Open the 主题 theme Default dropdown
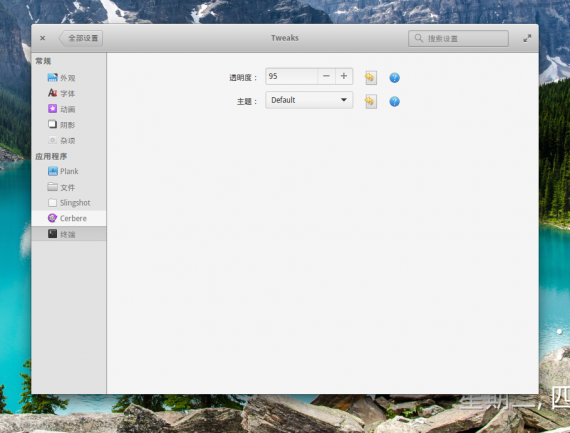570x433 pixels. click(x=309, y=100)
